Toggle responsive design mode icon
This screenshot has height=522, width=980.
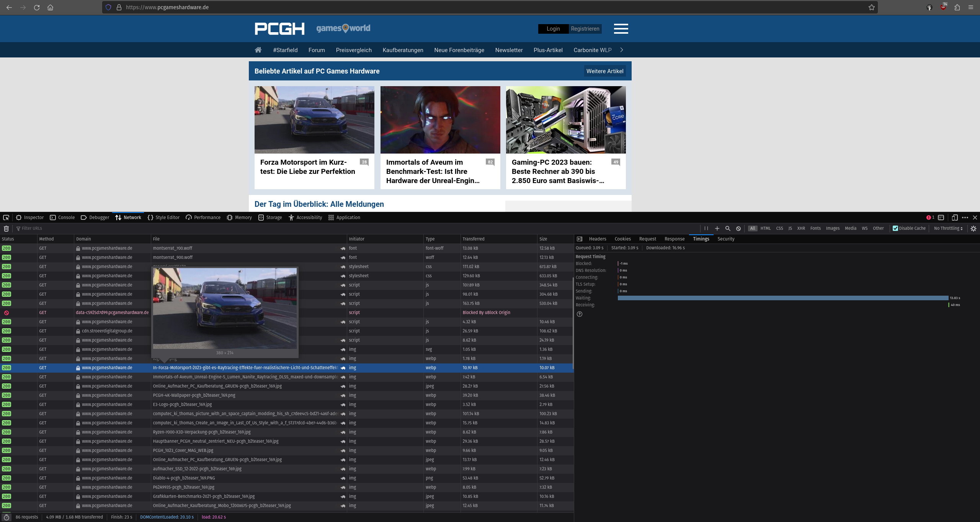pyautogui.click(x=955, y=218)
